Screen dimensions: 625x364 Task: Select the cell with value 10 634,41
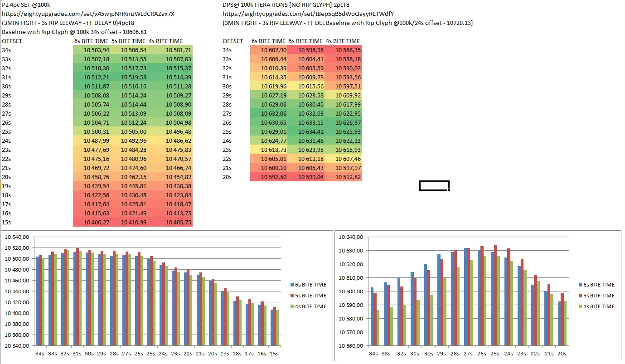[x=306, y=131]
